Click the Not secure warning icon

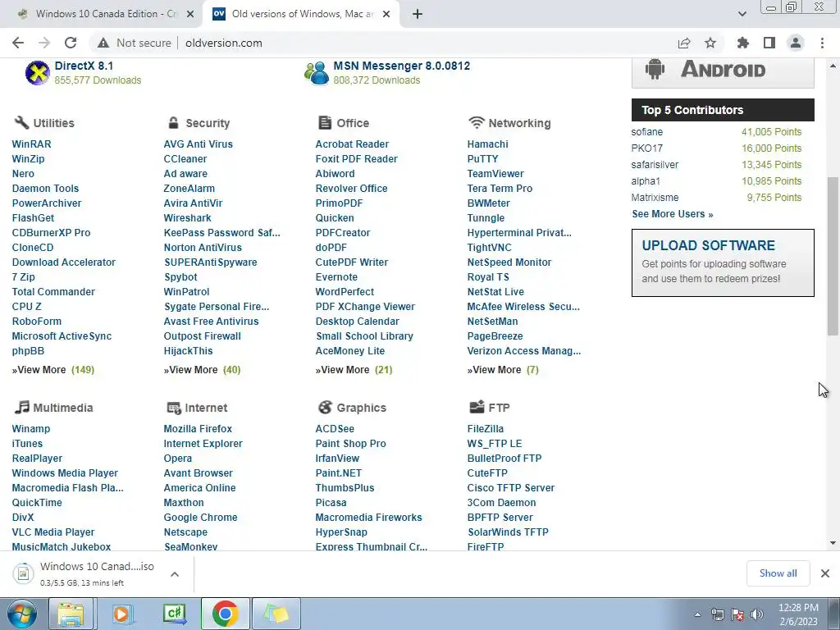pos(103,43)
